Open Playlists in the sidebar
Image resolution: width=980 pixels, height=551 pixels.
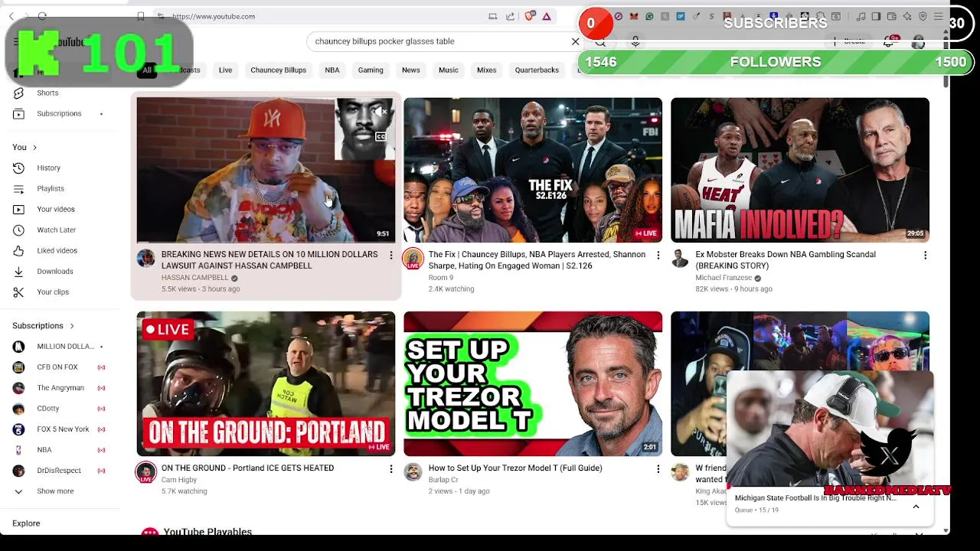[x=51, y=188]
